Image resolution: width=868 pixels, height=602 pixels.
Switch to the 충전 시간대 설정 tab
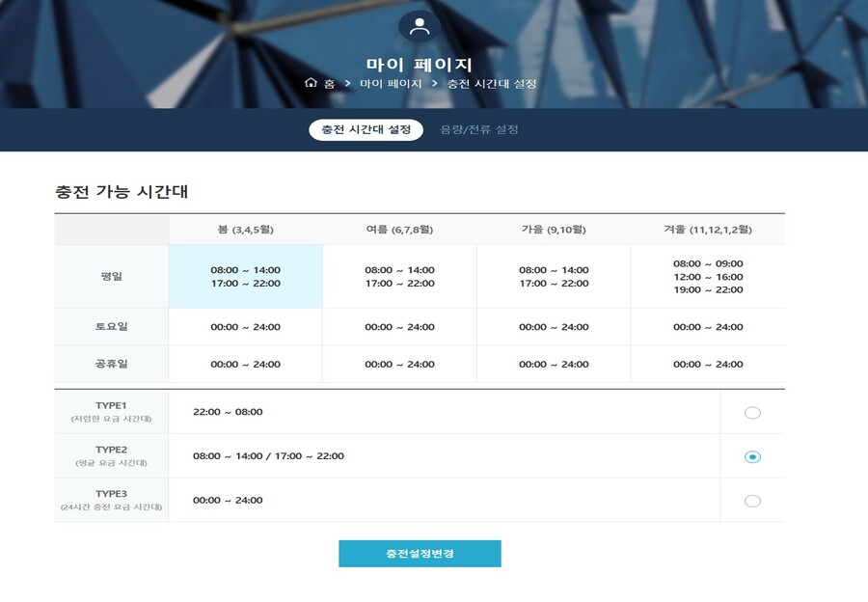tap(366, 129)
